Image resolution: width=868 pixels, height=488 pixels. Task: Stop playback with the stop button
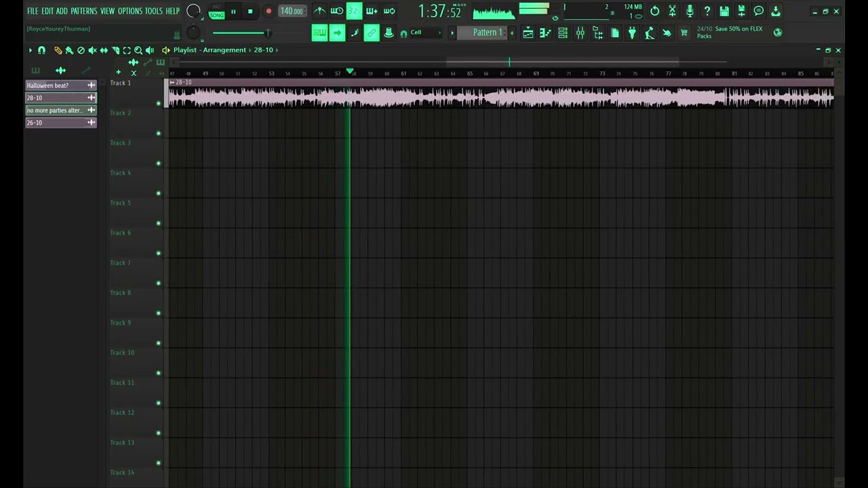[250, 11]
